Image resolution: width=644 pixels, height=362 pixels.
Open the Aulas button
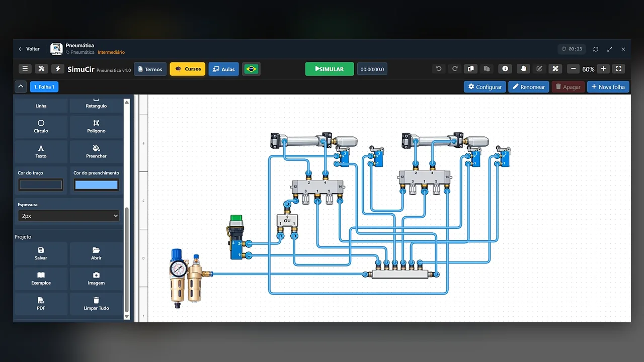pos(224,69)
